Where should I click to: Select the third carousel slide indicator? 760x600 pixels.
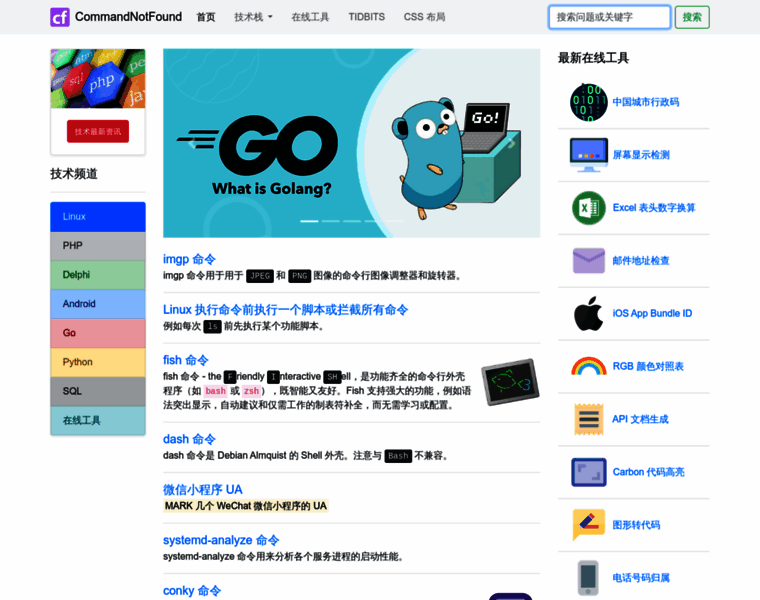(352, 221)
